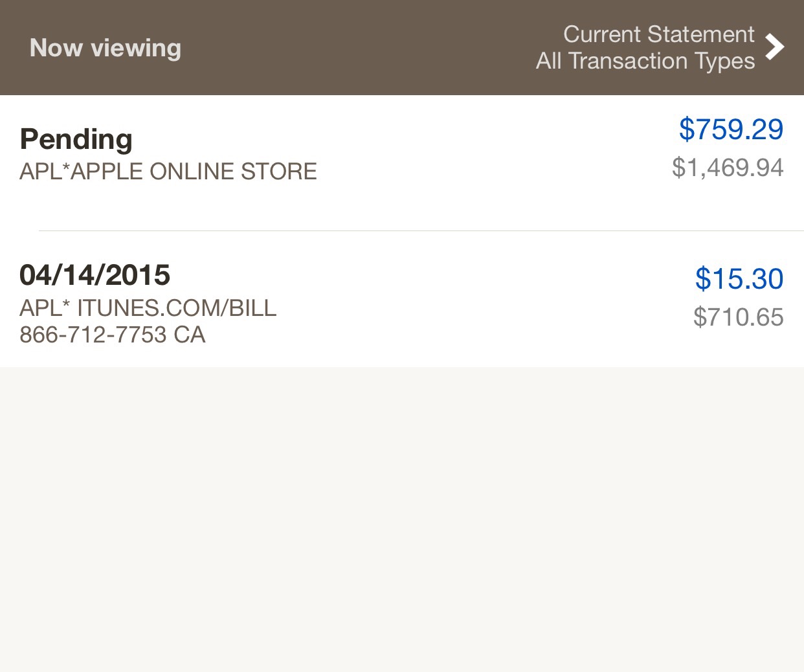Tap the white chevron arrow in header
Viewport: 804px width, 672px height.
pos(774,47)
